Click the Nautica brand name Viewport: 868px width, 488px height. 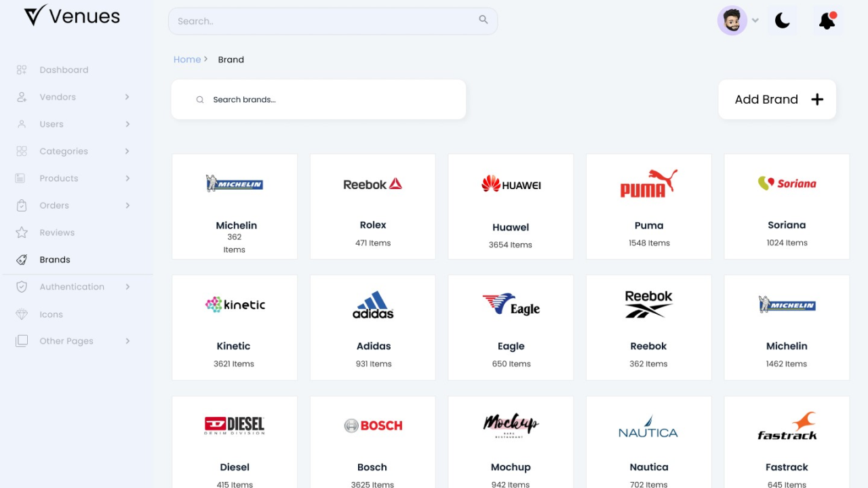click(649, 467)
